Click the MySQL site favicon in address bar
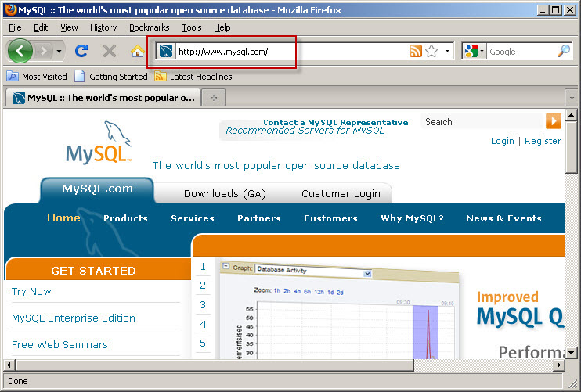The image size is (581, 392). [x=166, y=51]
